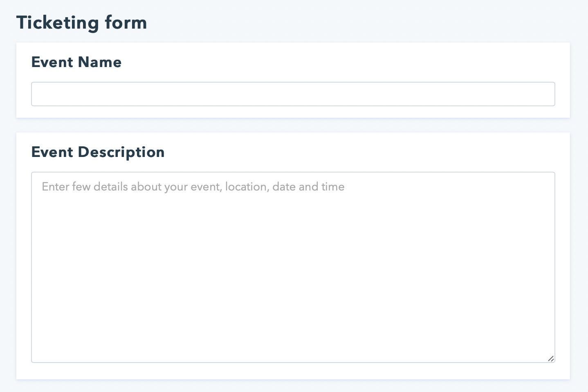Click the word "Description" in the label

point(121,152)
